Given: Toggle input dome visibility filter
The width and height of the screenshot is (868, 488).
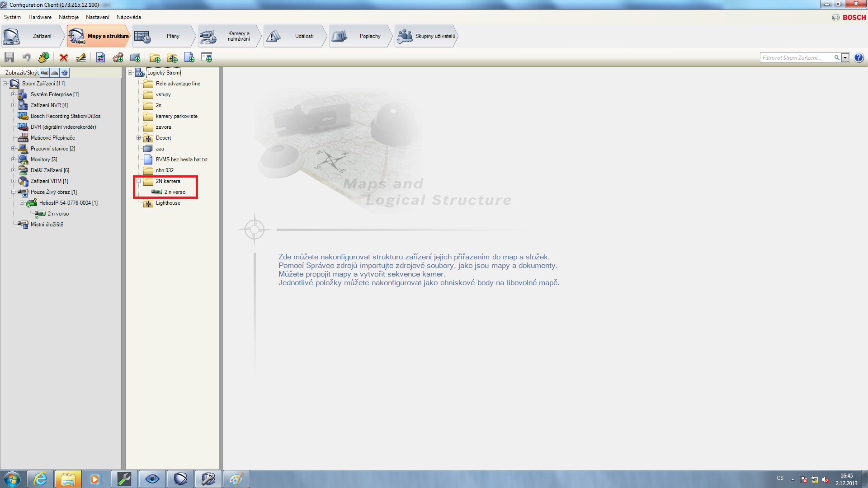Looking at the screenshot, I should tap(55, 73).
